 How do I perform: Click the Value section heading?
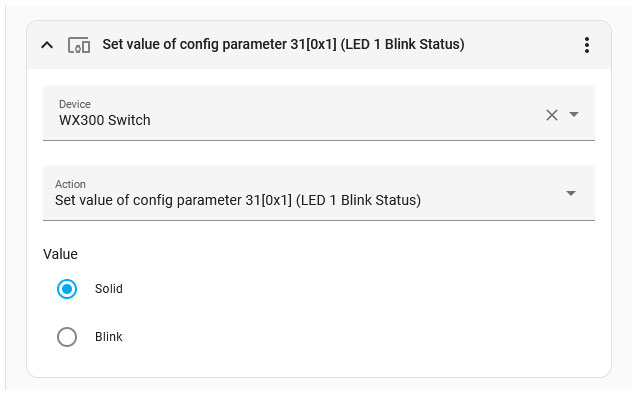coord(60,254)
